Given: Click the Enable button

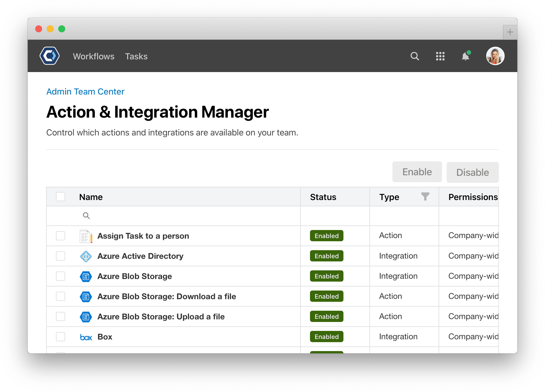Looking at the screenshot, I should [417, 172].
